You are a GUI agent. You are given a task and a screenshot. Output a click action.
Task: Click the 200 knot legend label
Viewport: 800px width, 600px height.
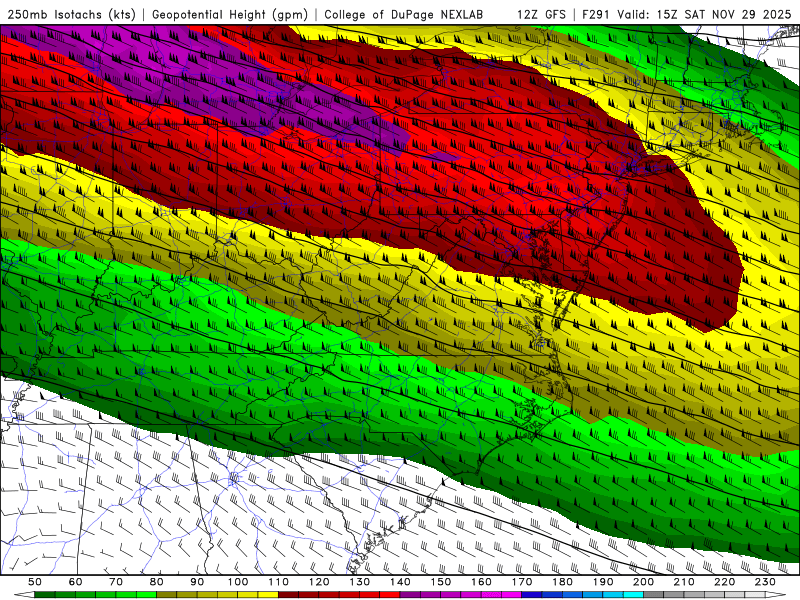[643, 582]
